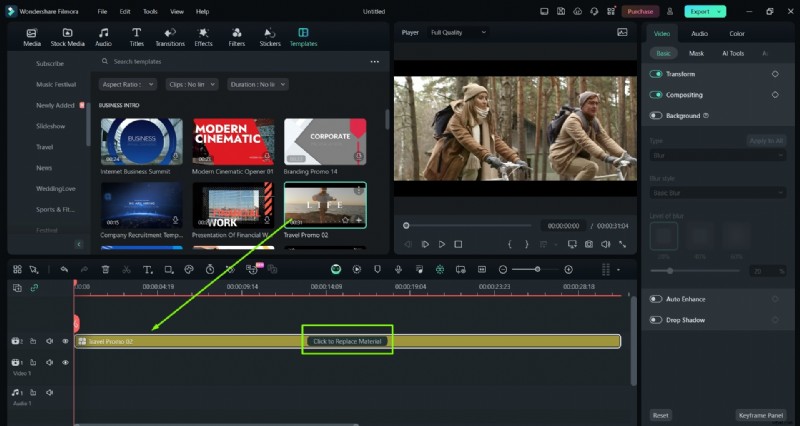Screen dimensions: 800x426
Task: Open the Titles tab
Action: point(136,37)
